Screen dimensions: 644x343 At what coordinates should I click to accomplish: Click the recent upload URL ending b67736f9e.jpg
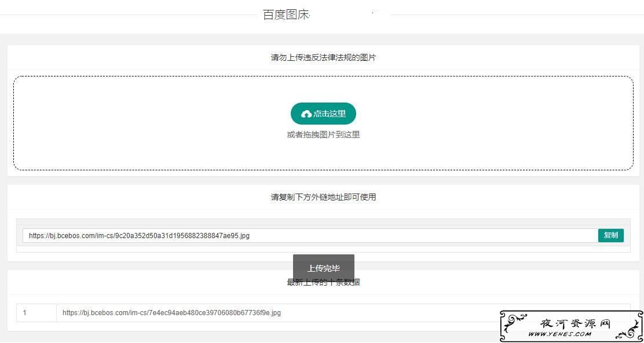tap(171, 313)
